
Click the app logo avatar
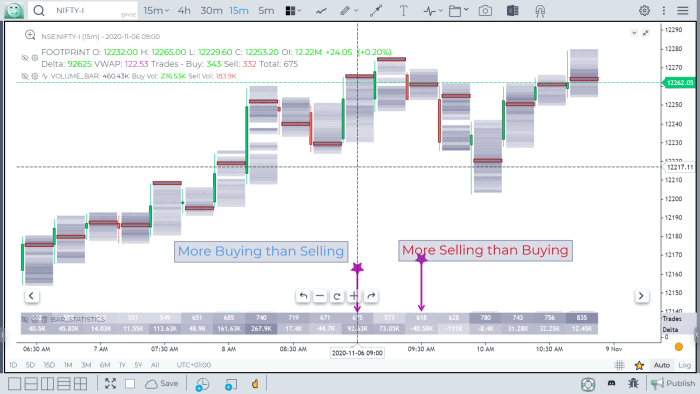click(x=14, y=10)
